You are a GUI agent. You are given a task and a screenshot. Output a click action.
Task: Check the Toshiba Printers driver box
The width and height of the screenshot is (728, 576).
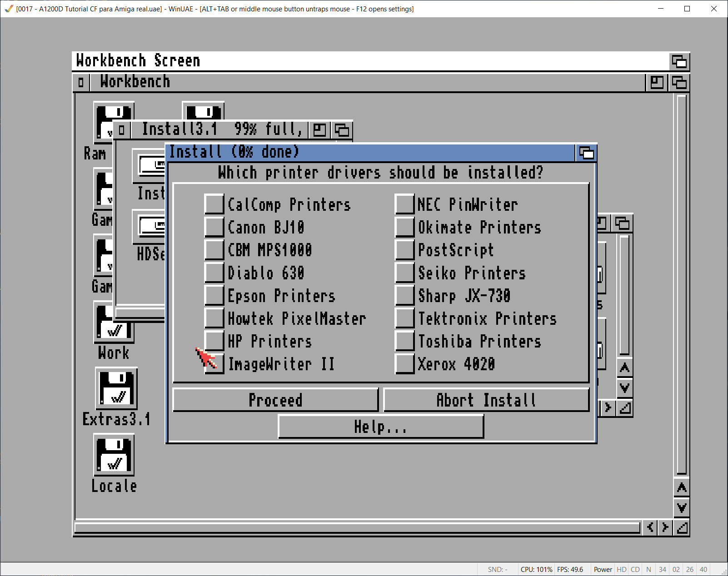tap(404, 341)
